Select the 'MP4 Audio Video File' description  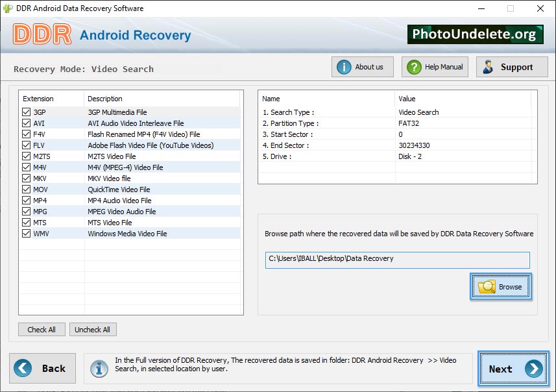tap(119, 200)
